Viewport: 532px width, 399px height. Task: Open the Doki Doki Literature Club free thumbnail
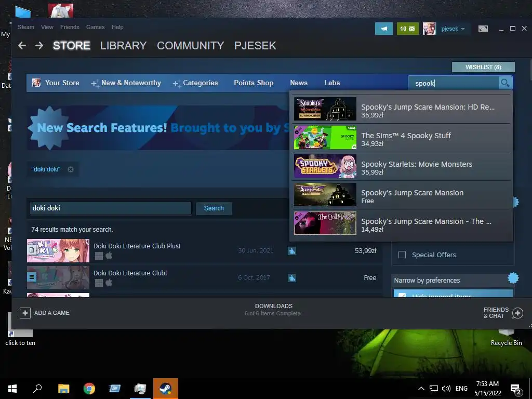click(58, 277)
